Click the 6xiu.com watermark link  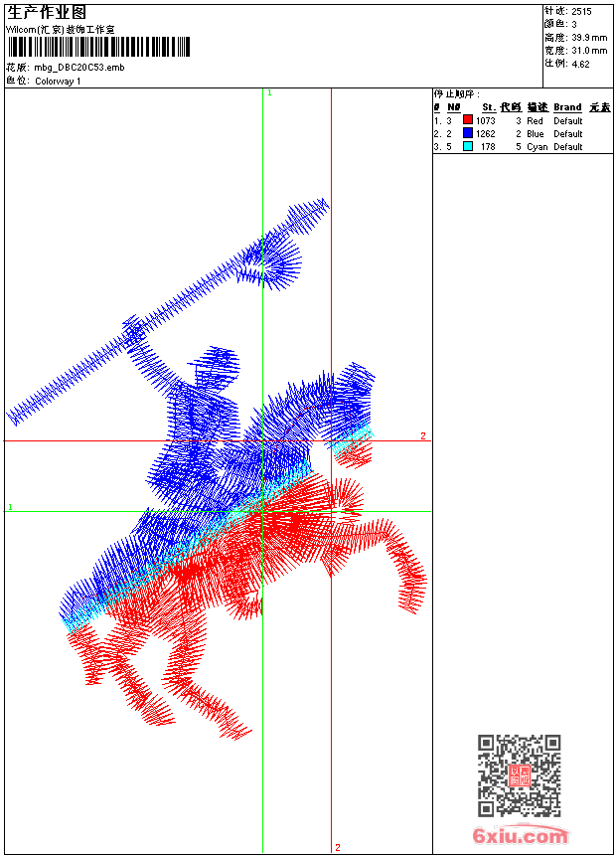coord(521,835)
